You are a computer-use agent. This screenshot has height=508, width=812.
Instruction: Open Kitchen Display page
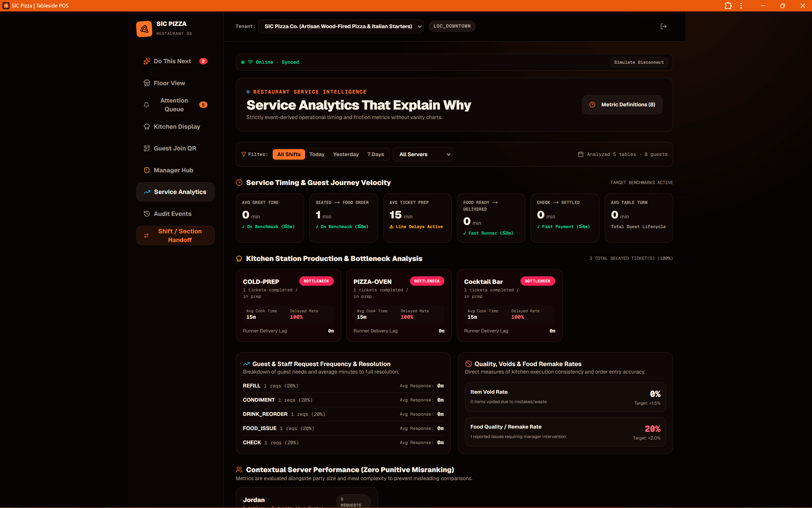[x=175, y=127]
